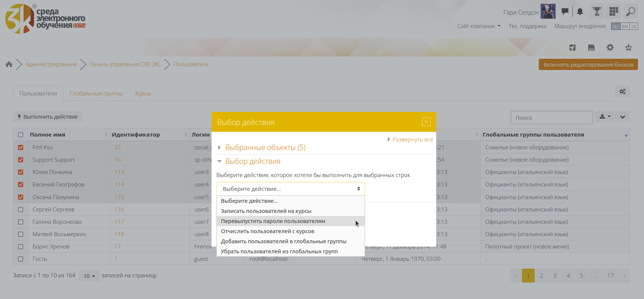Open the grid apps menu icon
The height and width of the screenshot is (299, 644).
pos(614,12)
